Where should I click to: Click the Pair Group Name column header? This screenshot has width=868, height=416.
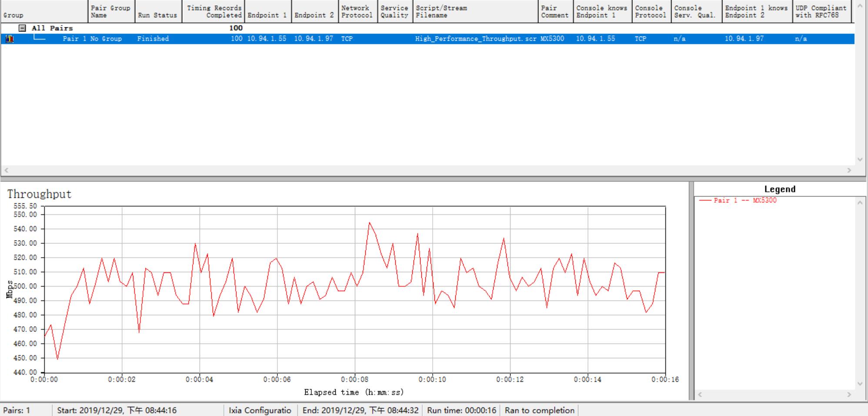(x=111, y=12)
